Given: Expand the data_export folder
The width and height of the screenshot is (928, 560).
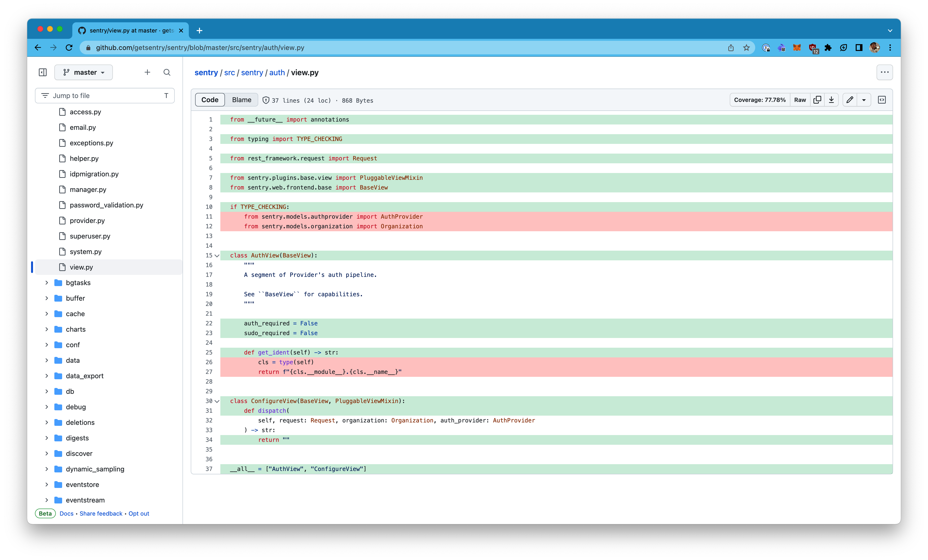Looking at the screenshot, I should pyautogui.click(x=47, y=376).
